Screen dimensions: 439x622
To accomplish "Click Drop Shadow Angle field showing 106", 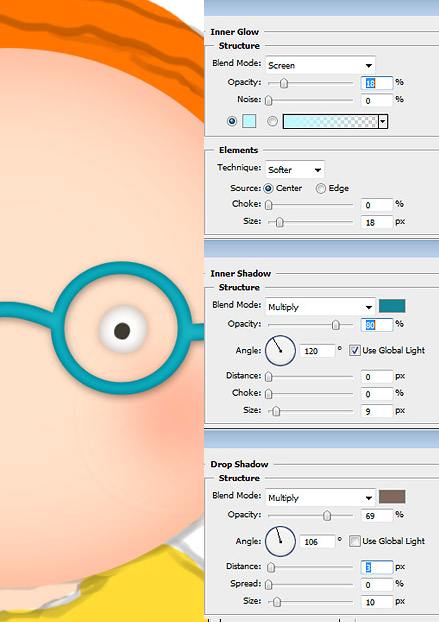I will 317,542.
